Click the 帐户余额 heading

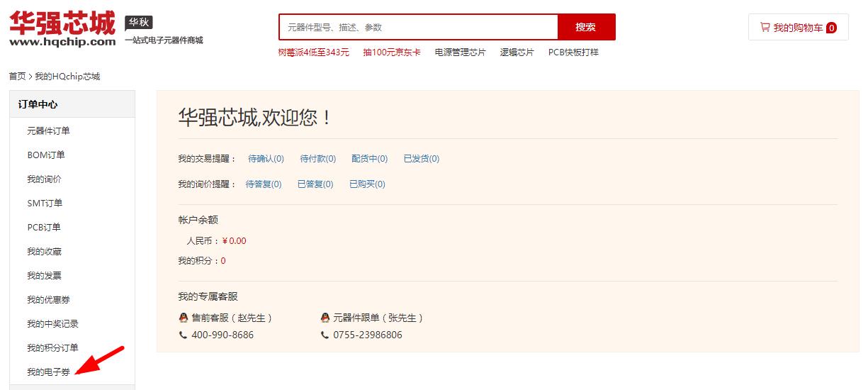click(x=198, y=220)
